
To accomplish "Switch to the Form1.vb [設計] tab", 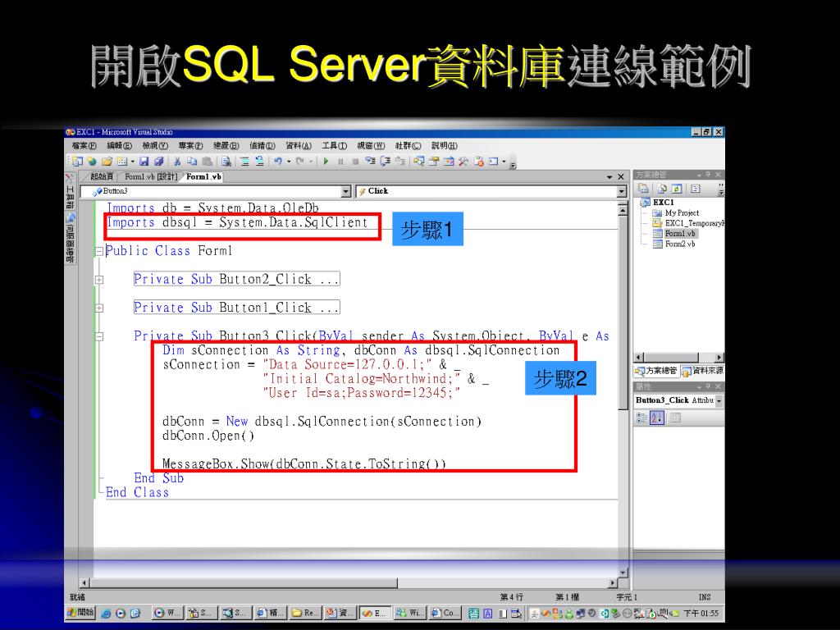I will pyautogui.click(x=151, y=177).
